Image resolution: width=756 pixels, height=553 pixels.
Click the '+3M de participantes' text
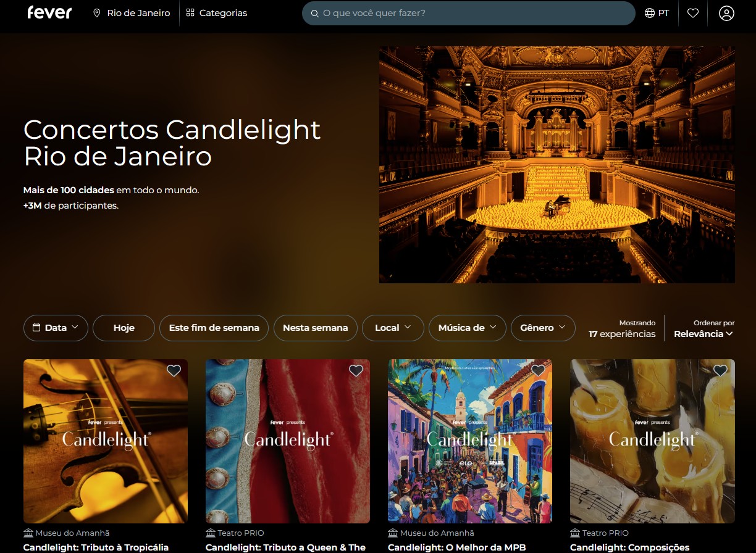pyautogui.click(x=71, y=206)
